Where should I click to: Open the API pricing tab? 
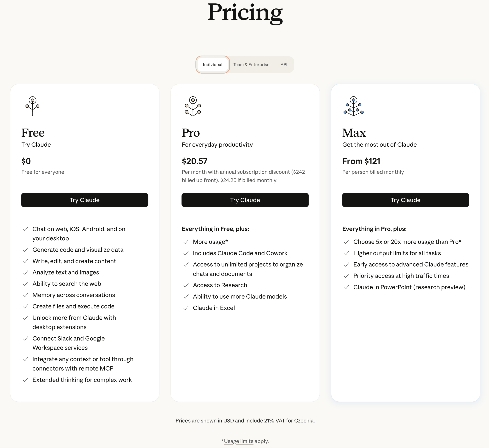coord(284,65)
